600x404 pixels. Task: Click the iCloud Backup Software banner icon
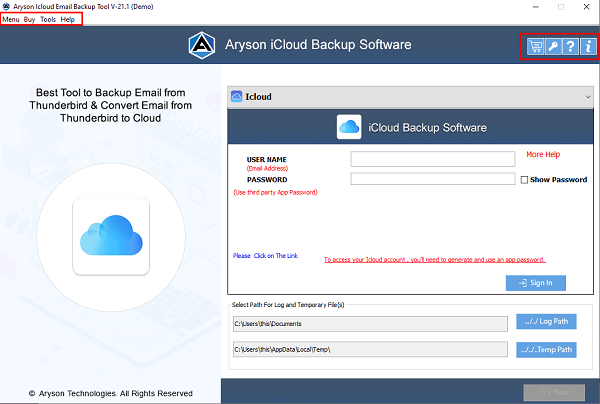(x=349, y=127)
